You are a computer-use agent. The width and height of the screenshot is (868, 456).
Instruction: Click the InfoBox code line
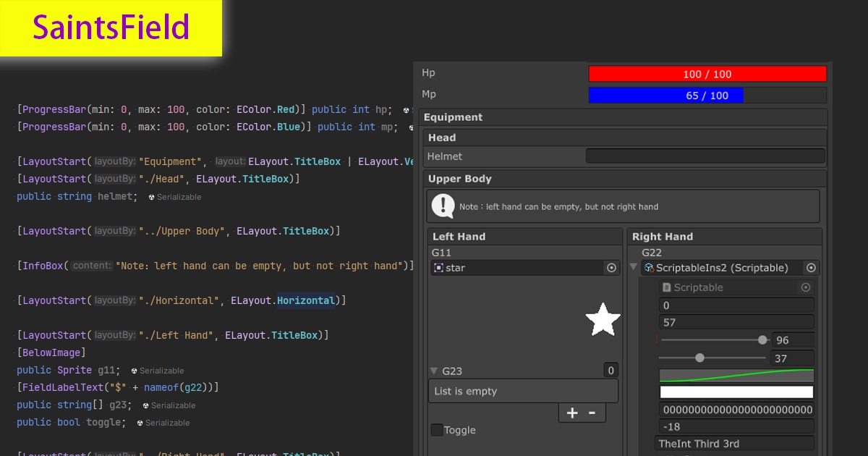click(x=216, y=266)
